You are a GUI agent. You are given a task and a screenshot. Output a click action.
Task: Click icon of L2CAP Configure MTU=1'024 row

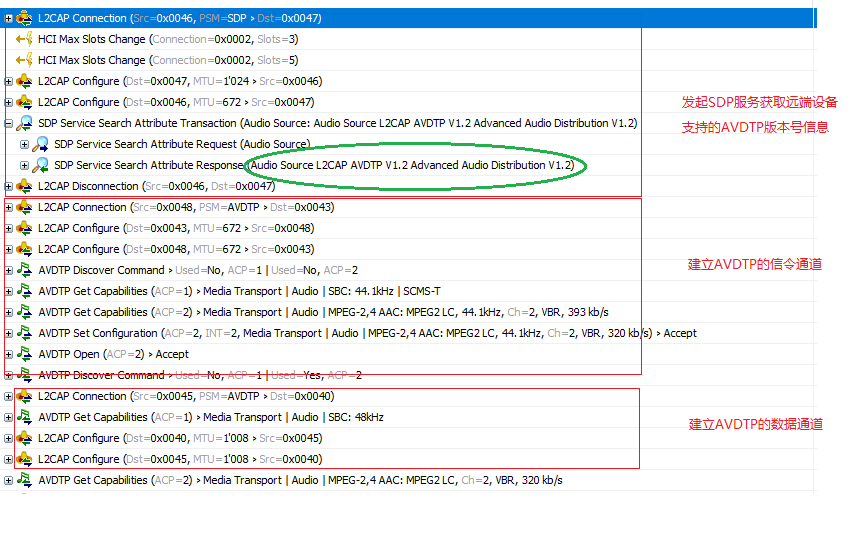(24, 81)
